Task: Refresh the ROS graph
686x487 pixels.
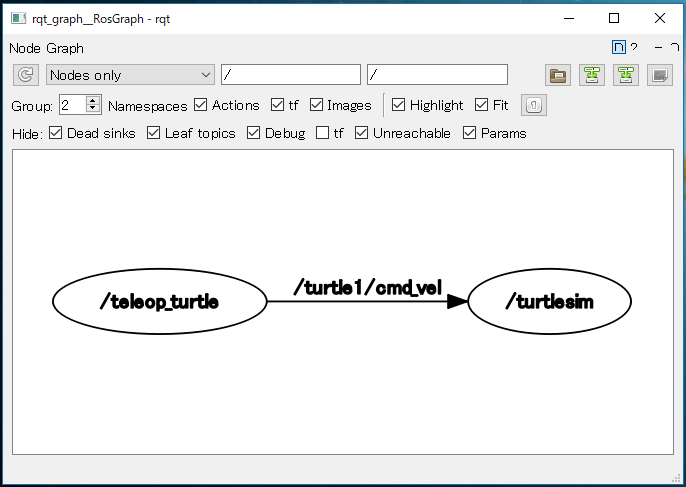Action: tap(26, 75)
